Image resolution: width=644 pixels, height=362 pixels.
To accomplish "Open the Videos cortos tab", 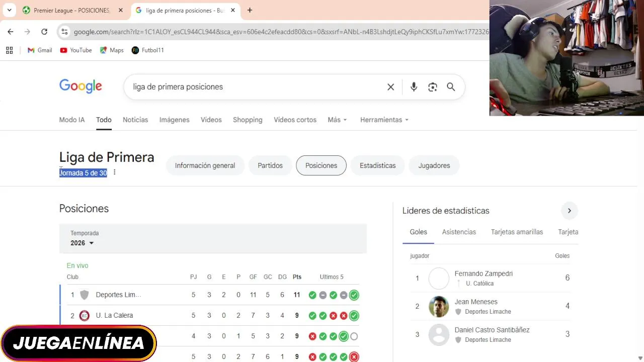I will point(295,120).
